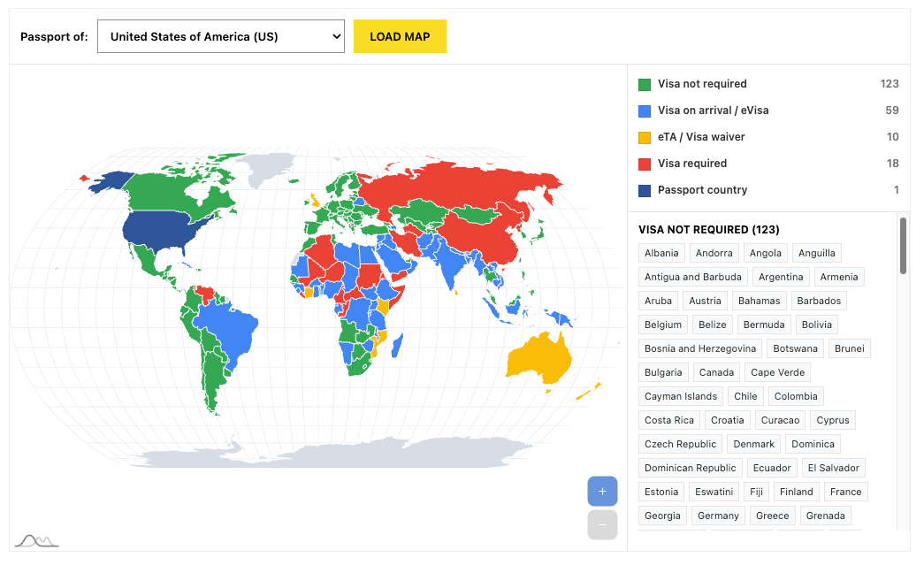This screenshot has height=573, width=924.
Task: Click the Albania country tag
Action: point(661,253)
